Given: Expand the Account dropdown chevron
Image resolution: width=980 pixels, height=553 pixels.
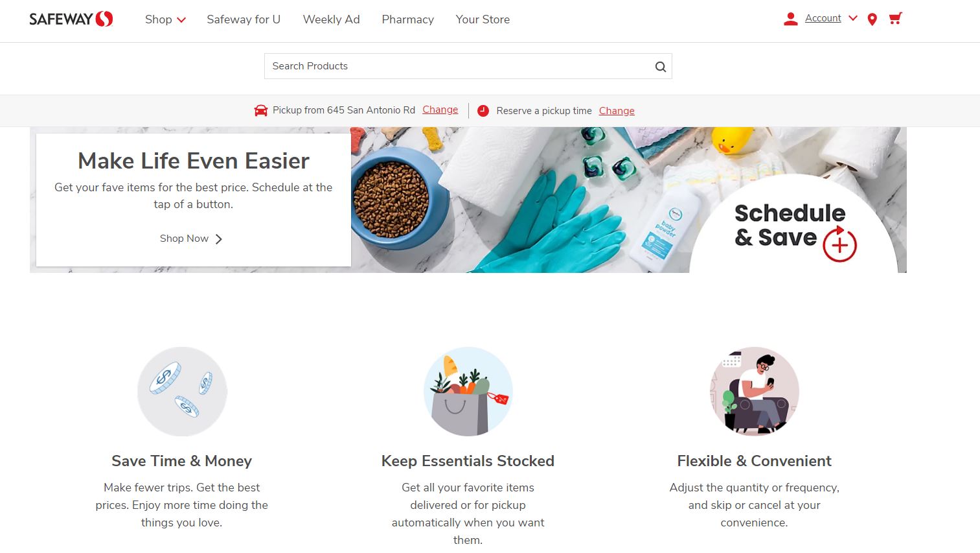Looking at the screenshot, I should coord(853,18).
